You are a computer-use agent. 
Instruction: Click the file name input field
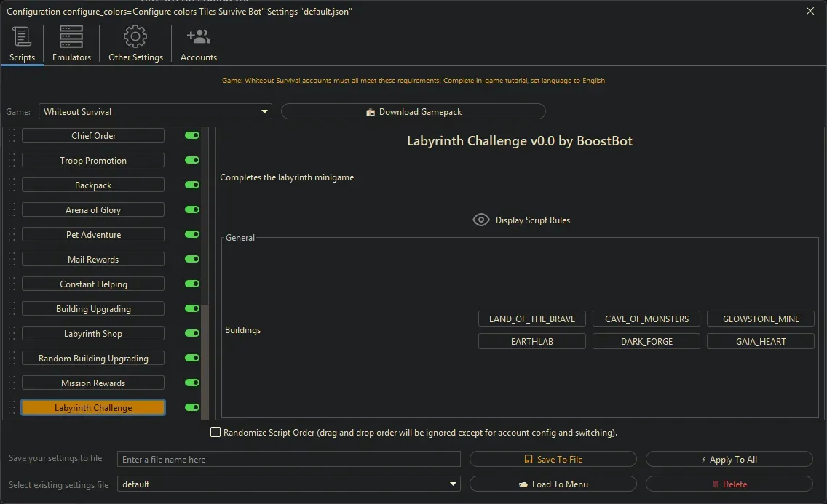pyautogui.click(x=289, y=460)
